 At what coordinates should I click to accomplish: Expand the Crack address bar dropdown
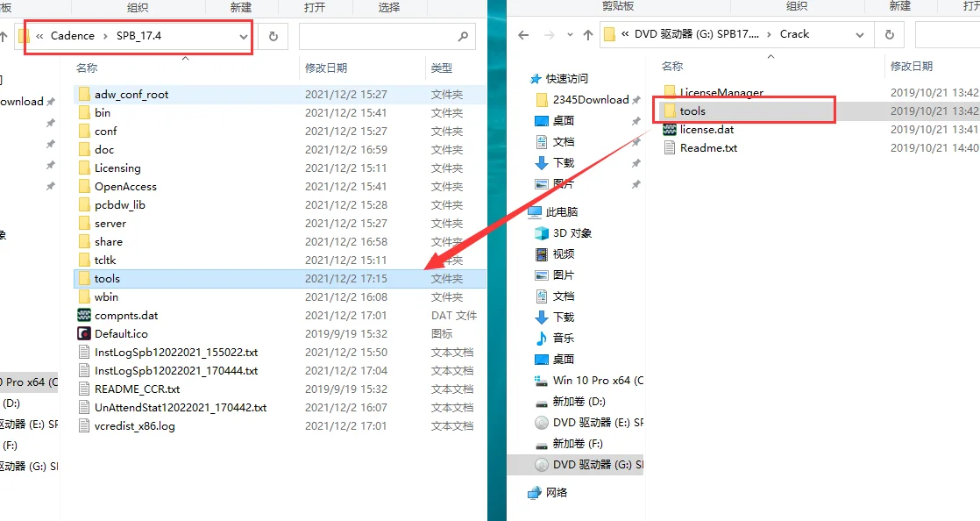859,33
